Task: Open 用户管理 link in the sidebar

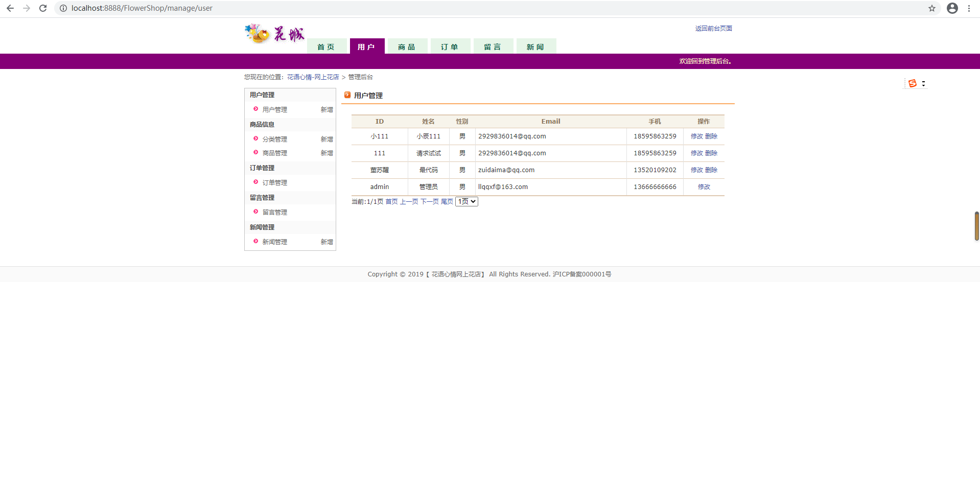Action: tap(275, 109)
